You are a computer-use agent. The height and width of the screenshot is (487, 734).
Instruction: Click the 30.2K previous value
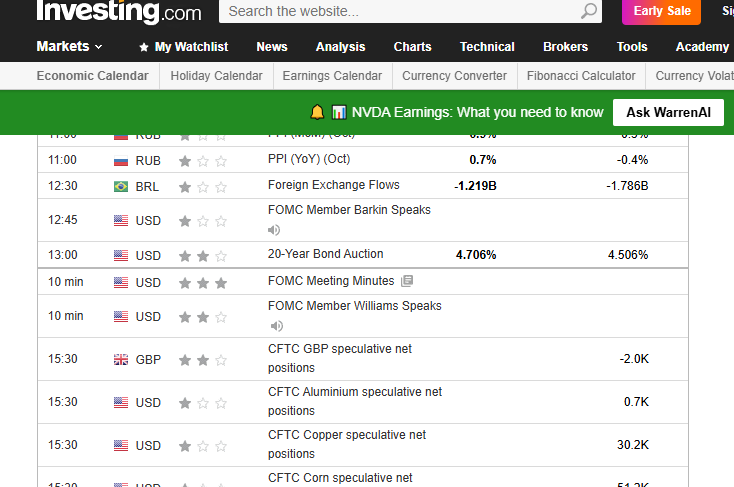coord(633,444)
